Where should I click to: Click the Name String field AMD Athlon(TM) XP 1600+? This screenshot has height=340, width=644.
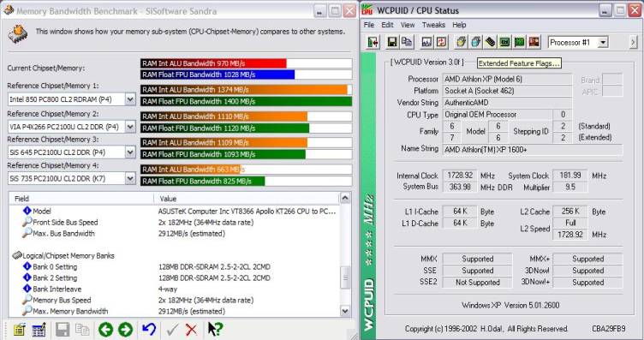point(533,150)
